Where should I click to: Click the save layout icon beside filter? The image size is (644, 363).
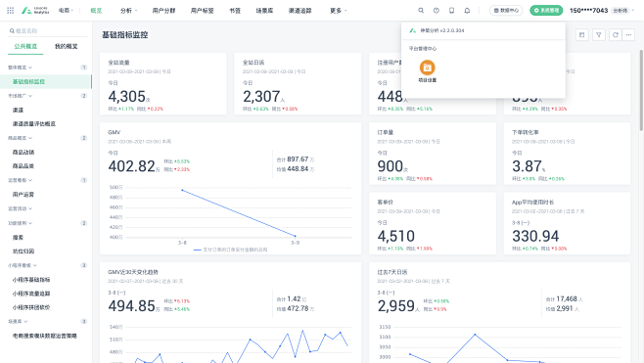coord(582,35)
